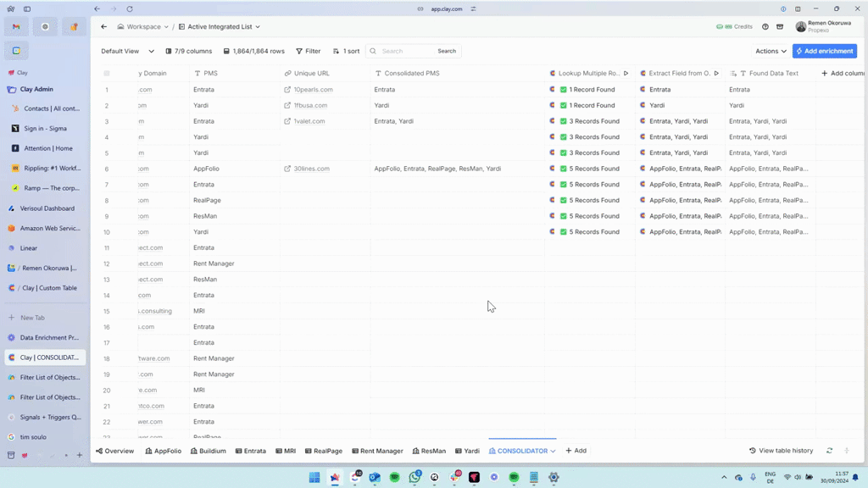The height and width of the screenshot is (488, 868).
Task: Run the Lookup Multiple Rows column play icon
Action: click(x=626, y=74)
